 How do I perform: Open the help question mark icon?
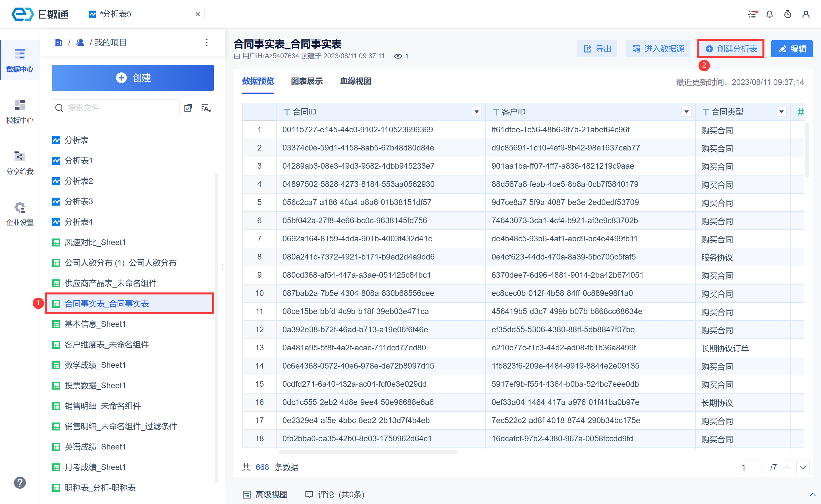click(20, 482)
